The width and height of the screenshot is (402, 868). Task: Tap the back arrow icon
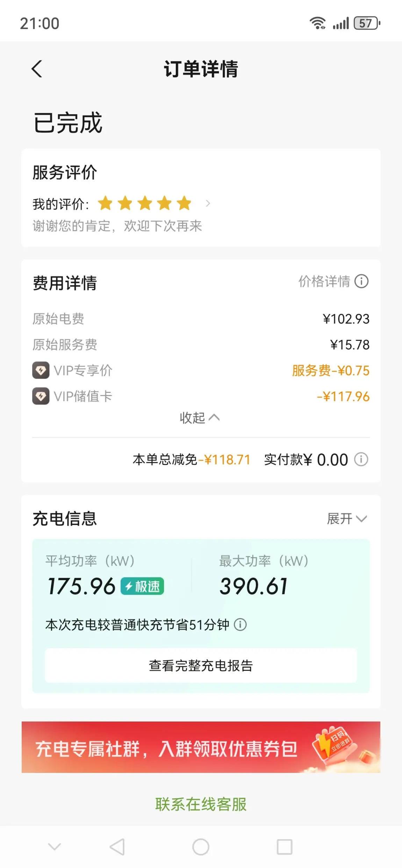(x=37, y=69)
